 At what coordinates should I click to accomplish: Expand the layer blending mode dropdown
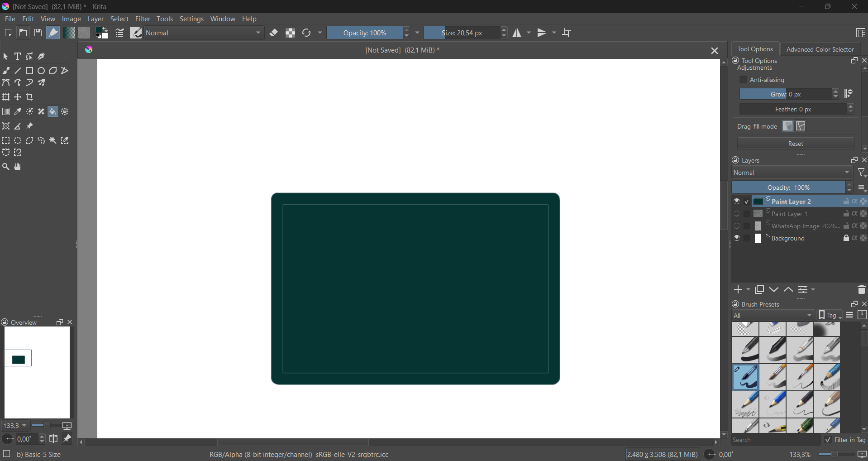tap(792, 173)
